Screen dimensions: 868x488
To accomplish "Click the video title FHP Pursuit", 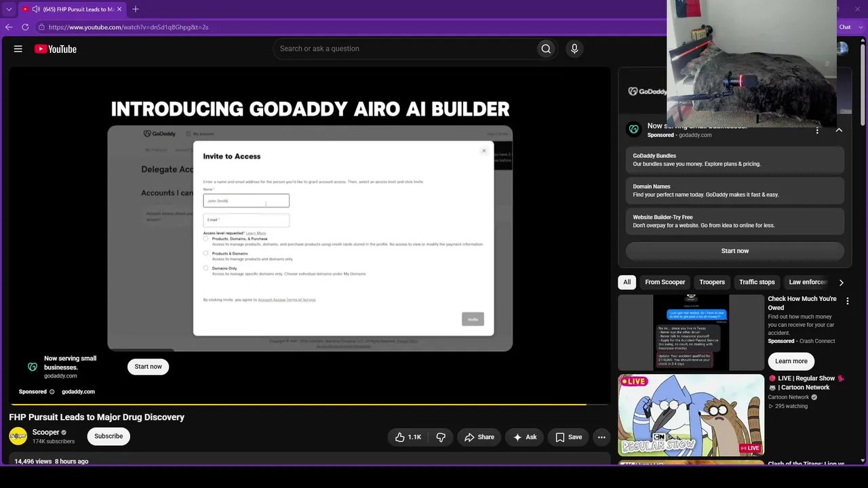I will [x=96, y=418].
